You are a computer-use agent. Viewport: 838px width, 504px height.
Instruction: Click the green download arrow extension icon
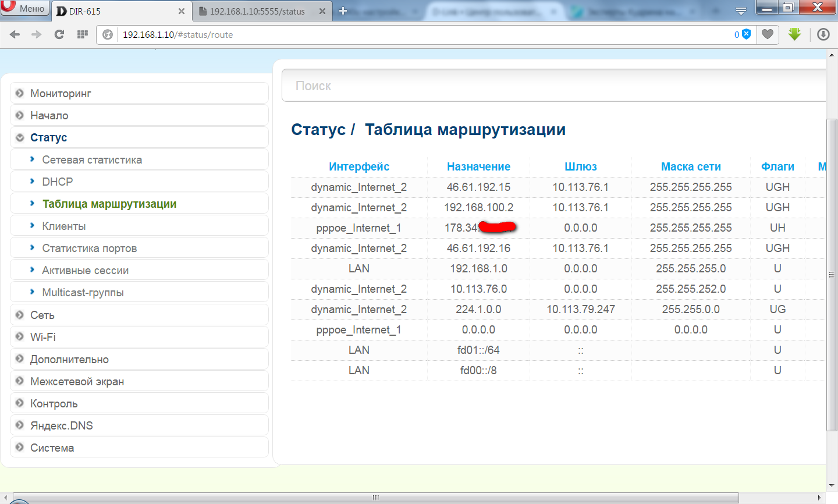794,34
